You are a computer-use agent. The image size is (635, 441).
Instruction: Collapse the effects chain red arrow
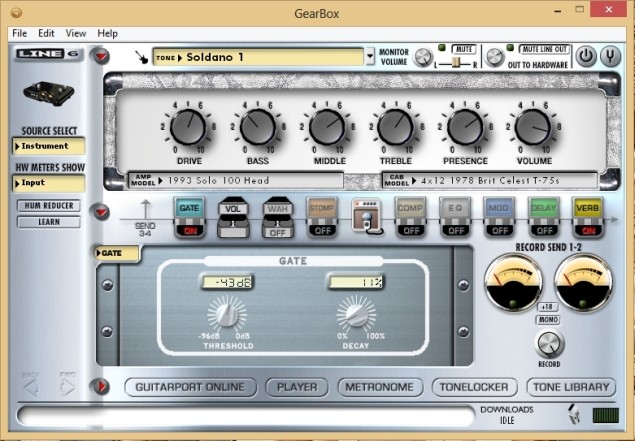(101, 212)
